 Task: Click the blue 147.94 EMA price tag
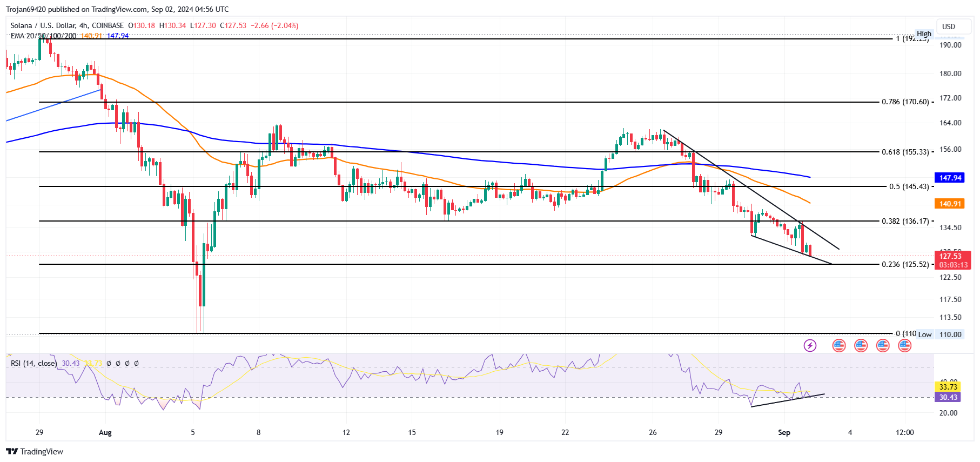(x=950, y=178)
